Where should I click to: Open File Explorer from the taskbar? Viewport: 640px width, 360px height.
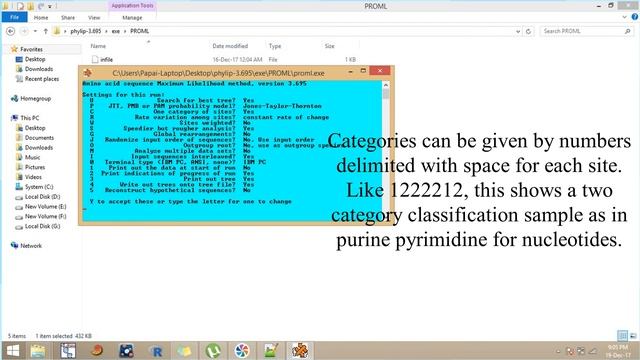coord(38,351)
